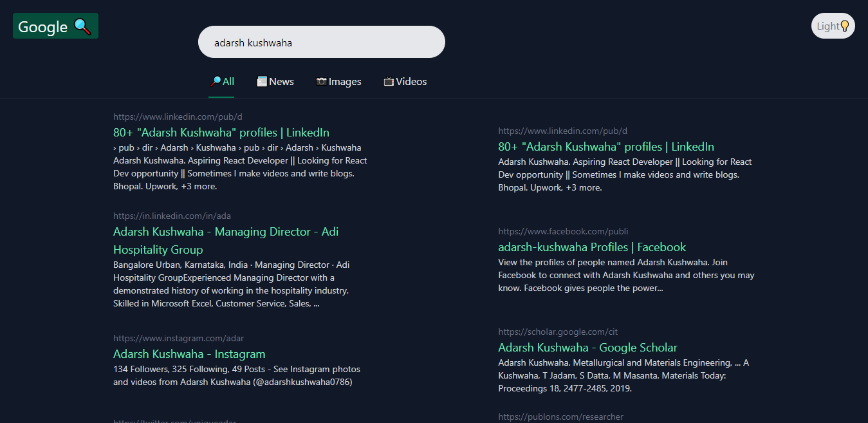The image size is (868, 423).
Task: Switch to the News tab
Action: [x=275, y=82]
